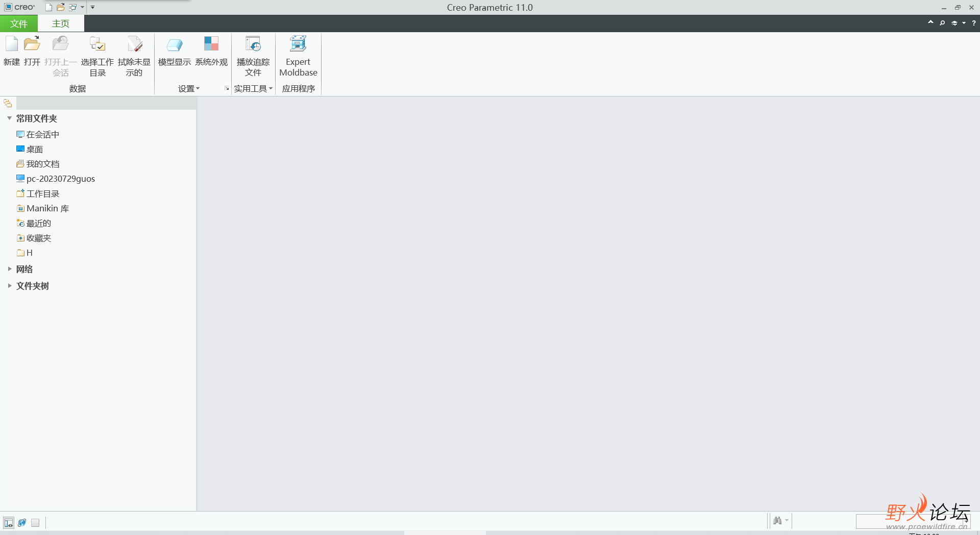This screenshot has height=535, width=980.
Task: Open the customize quick access toolbar dropdown
Action: [93, 7]
